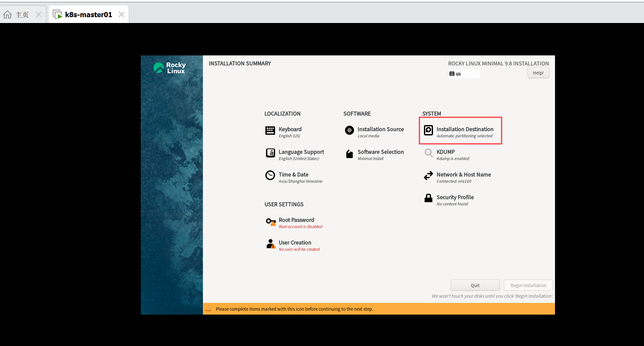Click the 'us' keyboard layout indicator
This screenshot has width=644, height=346.
[464, 74]
